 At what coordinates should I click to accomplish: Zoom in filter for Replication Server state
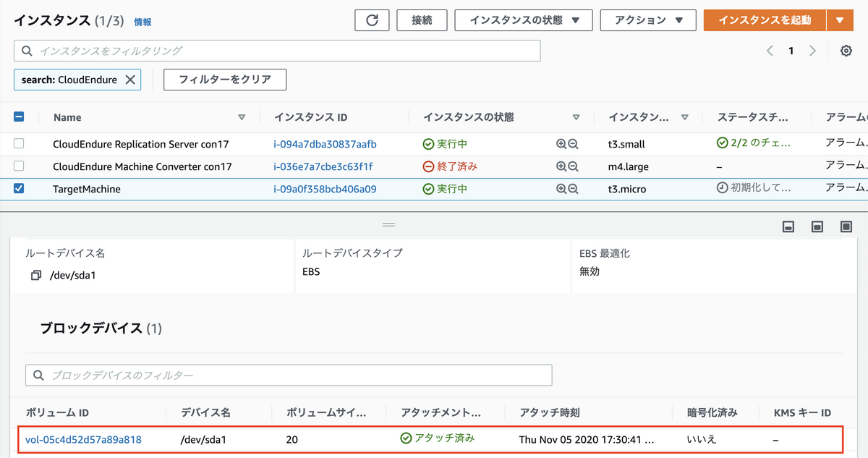point(561,144)
